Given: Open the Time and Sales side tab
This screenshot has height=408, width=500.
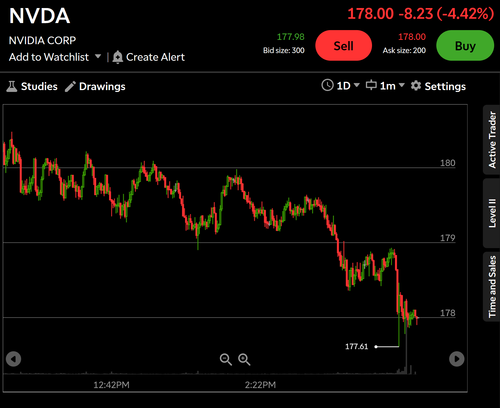Looking at the screenshot, I should pos(492,287).
